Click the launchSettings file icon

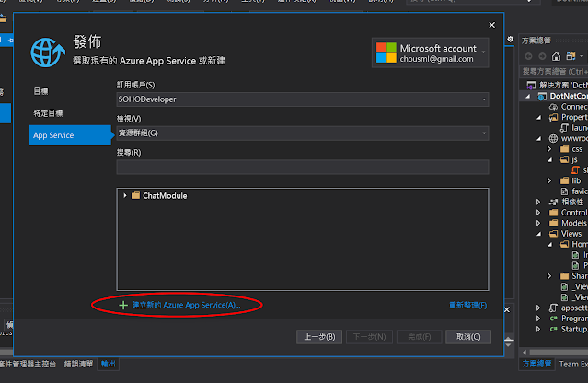[x=564, y=128]
